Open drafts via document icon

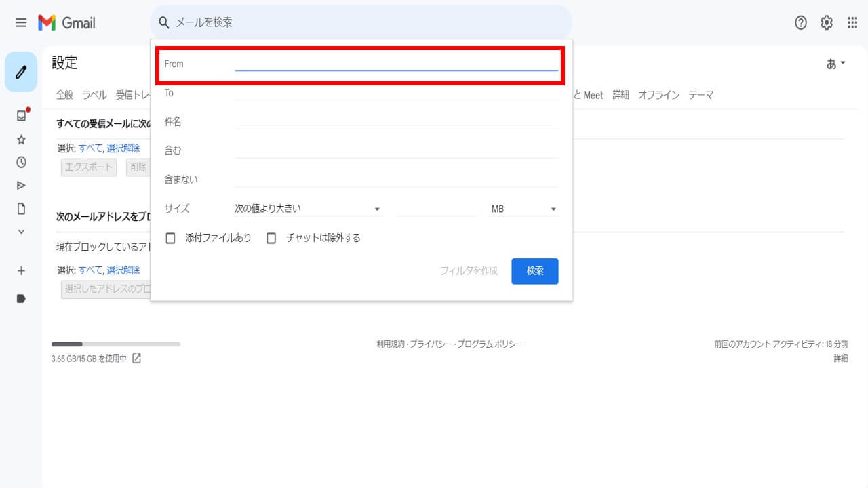pos(21,209)
